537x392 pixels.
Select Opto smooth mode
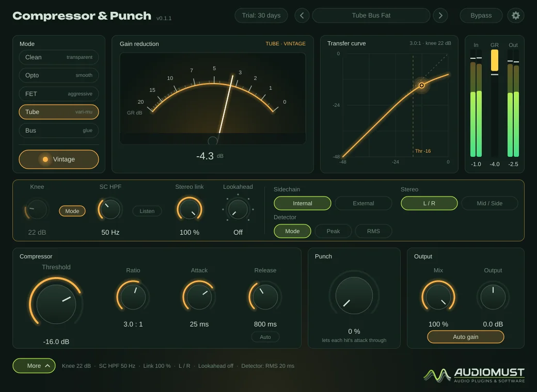pos(59,75)
